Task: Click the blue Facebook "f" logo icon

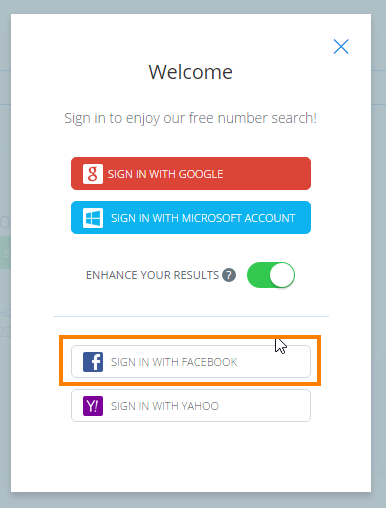Action: [93, 362]
